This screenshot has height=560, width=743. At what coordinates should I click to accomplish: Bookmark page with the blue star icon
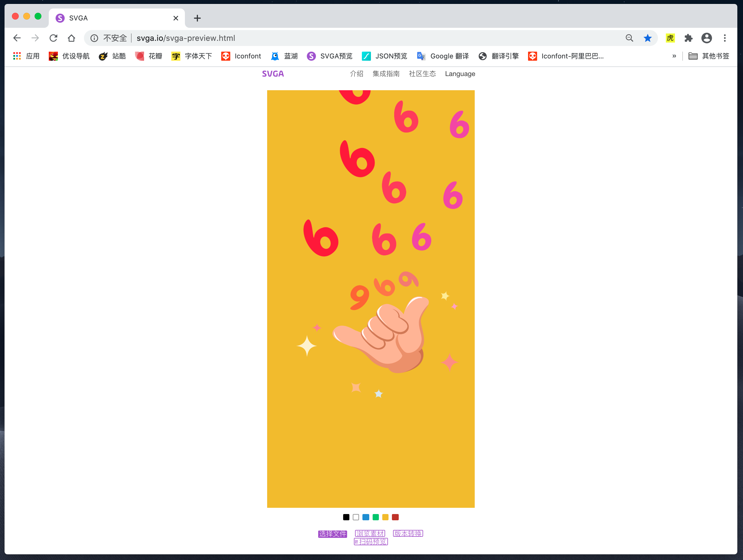pyautogui.click(x=647, y=38)
